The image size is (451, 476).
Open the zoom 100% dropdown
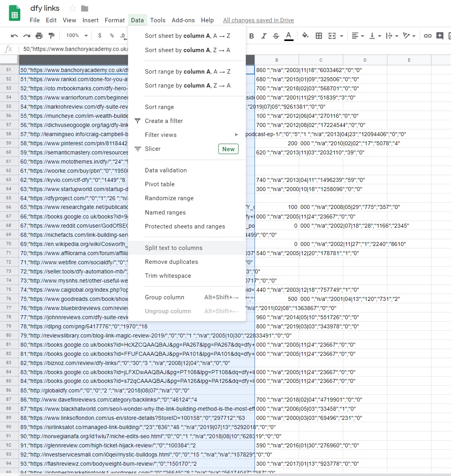pyautogui.click(x=77, y=35)
